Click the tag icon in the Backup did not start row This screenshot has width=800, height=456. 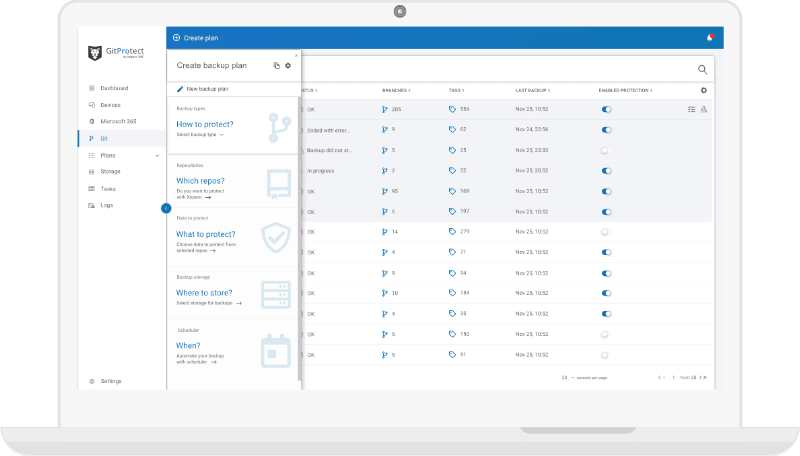[452, 150]
